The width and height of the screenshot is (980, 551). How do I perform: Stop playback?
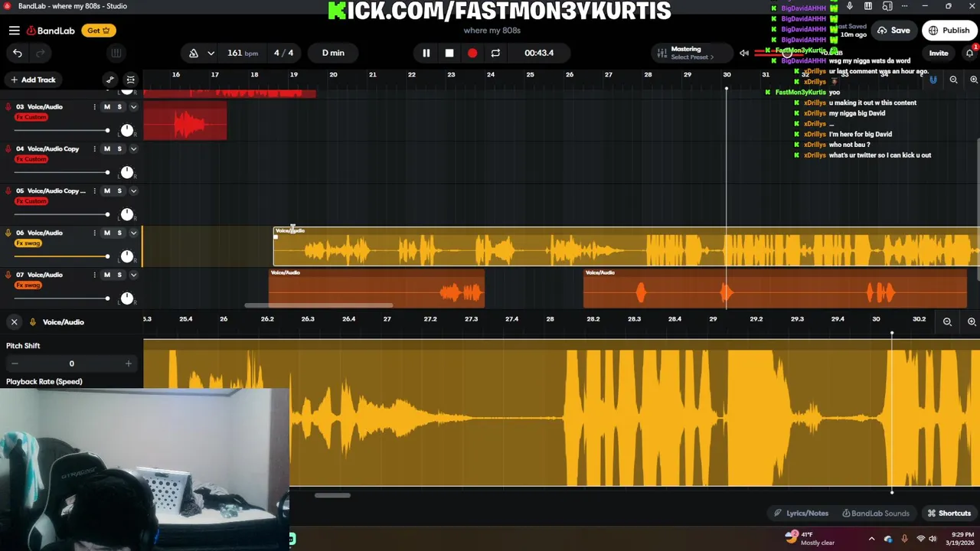pyautogui.click(x=449, y=53)
